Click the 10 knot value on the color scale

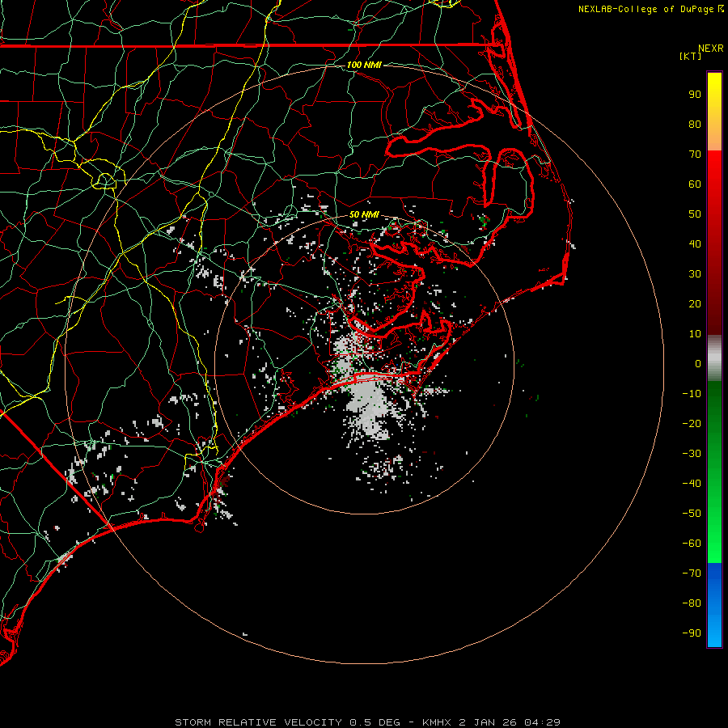pos(695,334)
